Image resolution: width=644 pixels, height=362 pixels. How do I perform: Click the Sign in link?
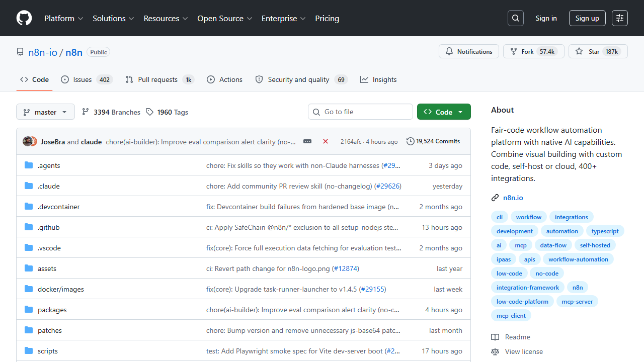(546, 18)
